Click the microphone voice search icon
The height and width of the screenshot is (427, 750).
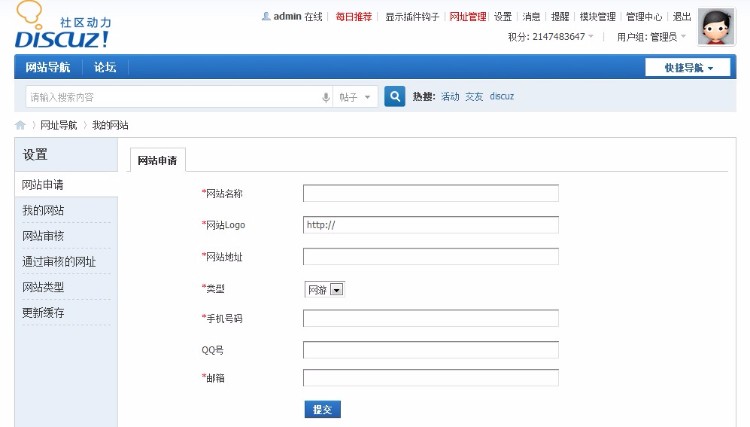[x=326, y=98]
